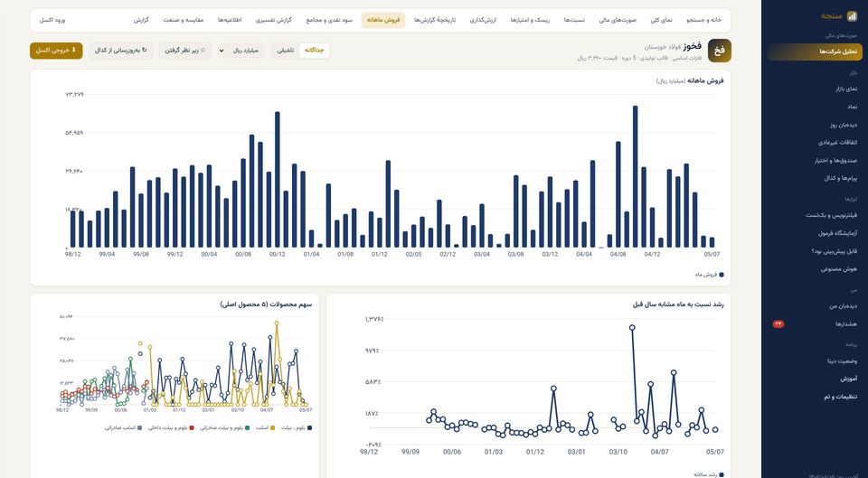This screenshot has height=478, width=868.
Task: Click the فولاد خوزستان company name
Action: [662, 46]
